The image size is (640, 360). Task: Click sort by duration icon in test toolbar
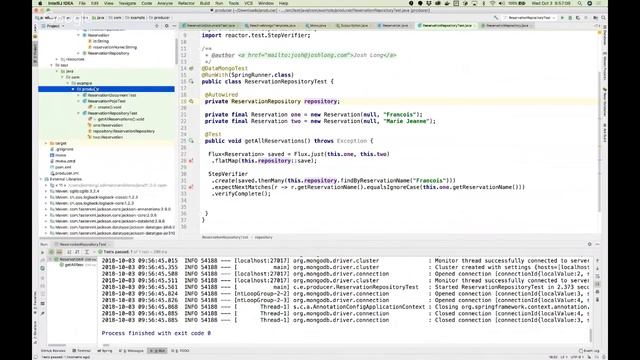point(77,252)
